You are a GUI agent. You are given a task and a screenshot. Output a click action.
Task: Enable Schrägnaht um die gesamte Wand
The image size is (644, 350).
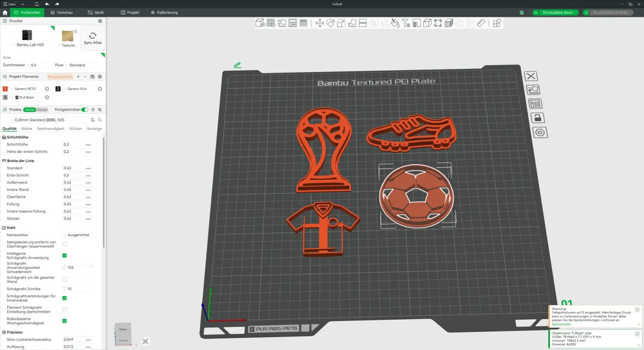pyautogui.click(x=64, y=279)
